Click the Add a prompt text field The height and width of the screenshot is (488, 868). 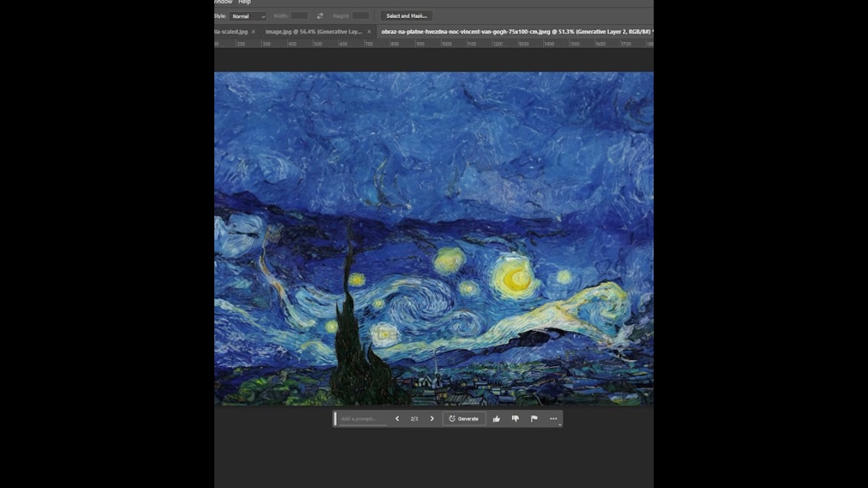coord(363,419)
